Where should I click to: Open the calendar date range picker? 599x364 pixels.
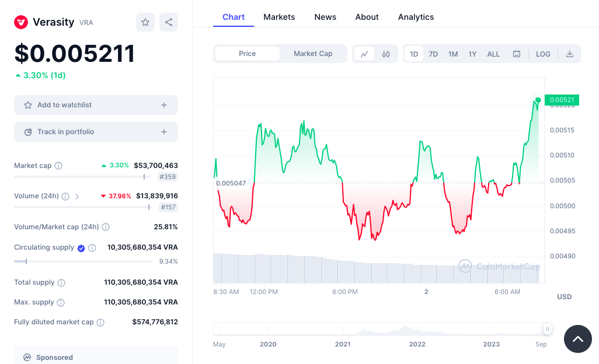pos(517,54)
